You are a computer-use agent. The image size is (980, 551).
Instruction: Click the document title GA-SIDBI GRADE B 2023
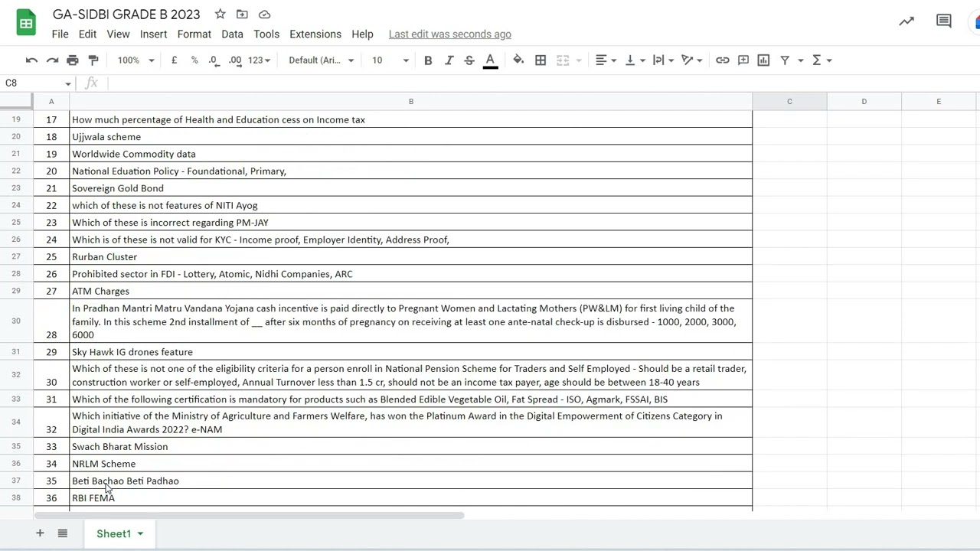[126, 14]
